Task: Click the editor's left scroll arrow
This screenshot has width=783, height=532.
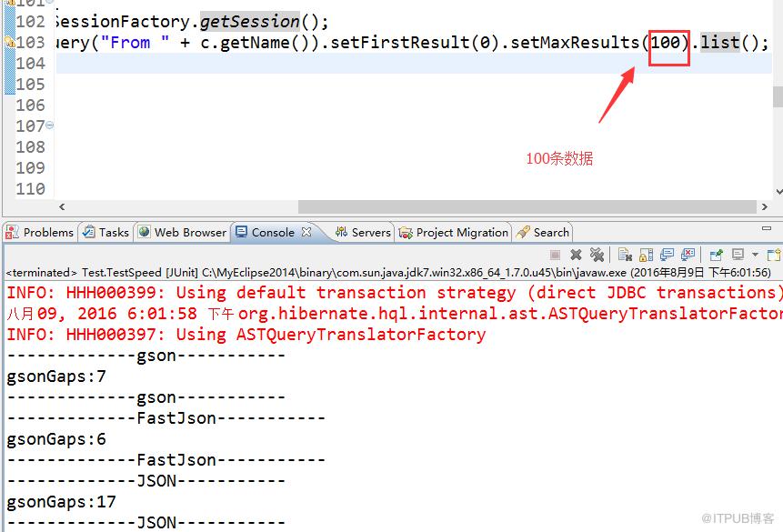Action: (x=62, y=206)
